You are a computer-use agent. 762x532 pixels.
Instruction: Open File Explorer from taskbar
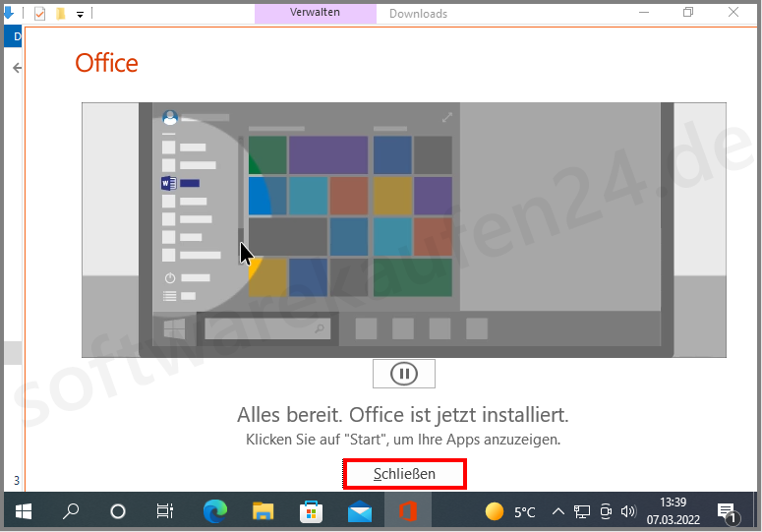(263, 511)
